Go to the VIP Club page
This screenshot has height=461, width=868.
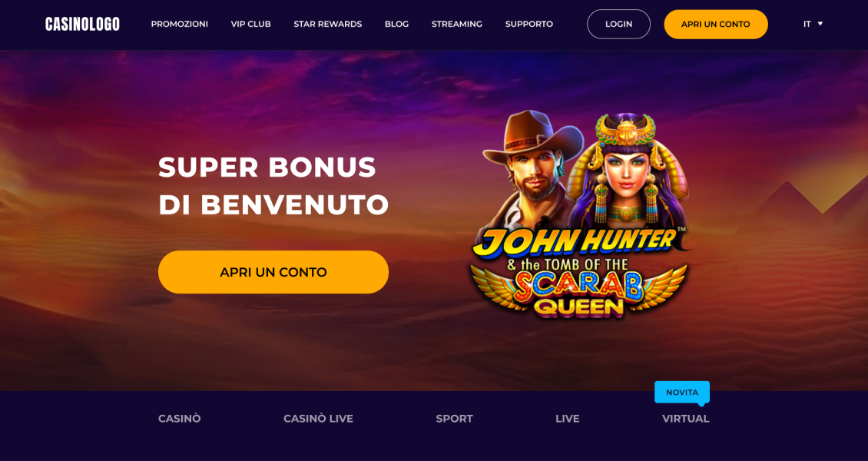point(250,25)
